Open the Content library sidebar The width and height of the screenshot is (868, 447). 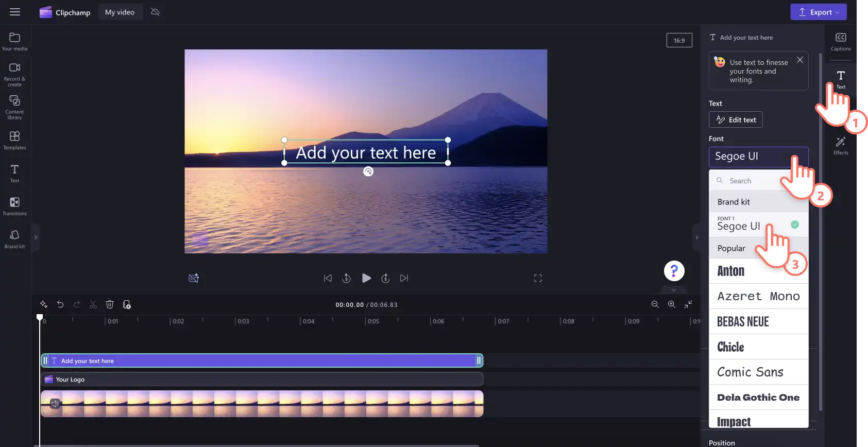(14, 107)
